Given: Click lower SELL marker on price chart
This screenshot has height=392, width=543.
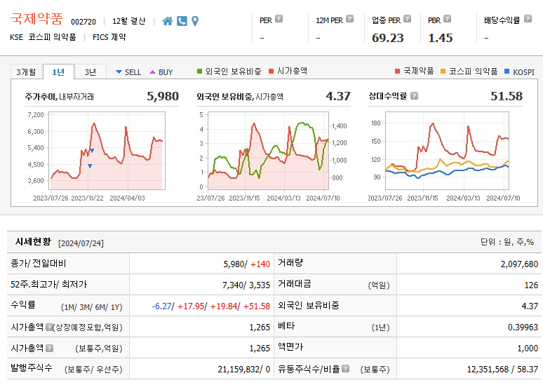Looking at the screenshot, I should click(x=90, y=166).
